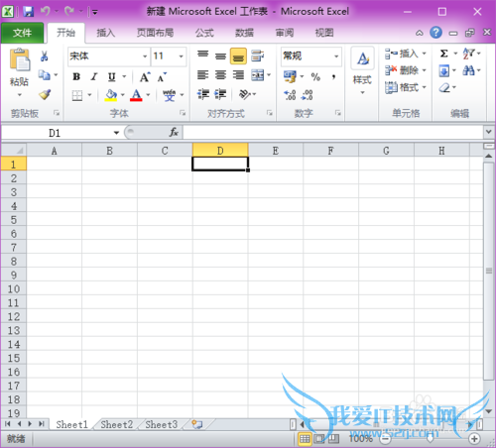
Task: Click the text orientation icon
Action: tap(245, 94)
